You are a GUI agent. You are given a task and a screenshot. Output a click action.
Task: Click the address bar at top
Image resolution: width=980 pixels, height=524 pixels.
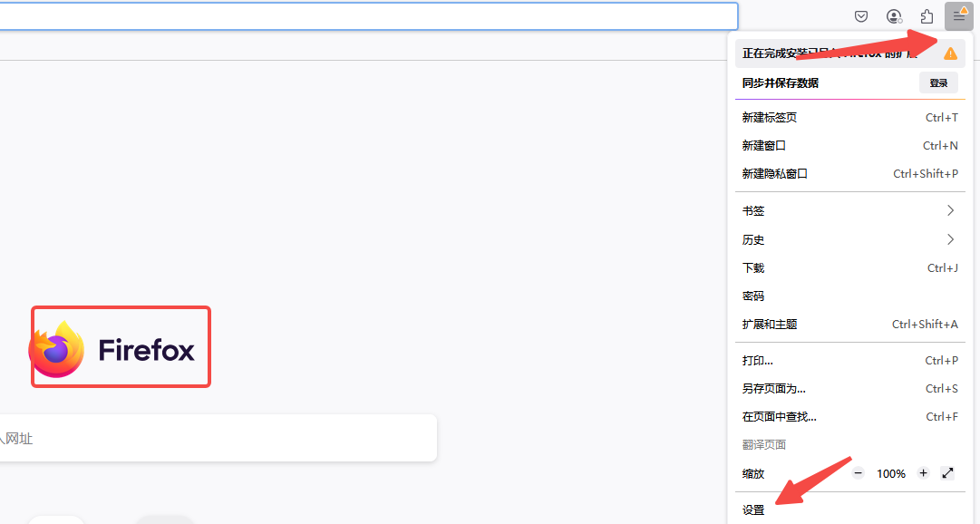click(x=363, y=16)
